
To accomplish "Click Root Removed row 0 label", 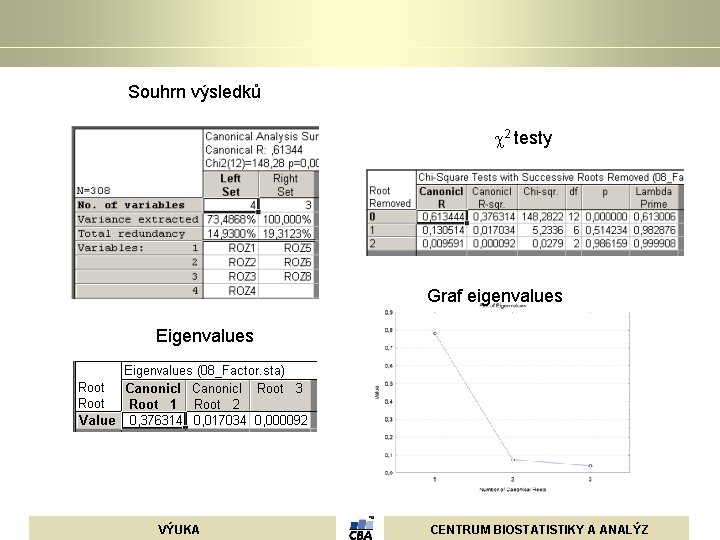I will (391, 216).
